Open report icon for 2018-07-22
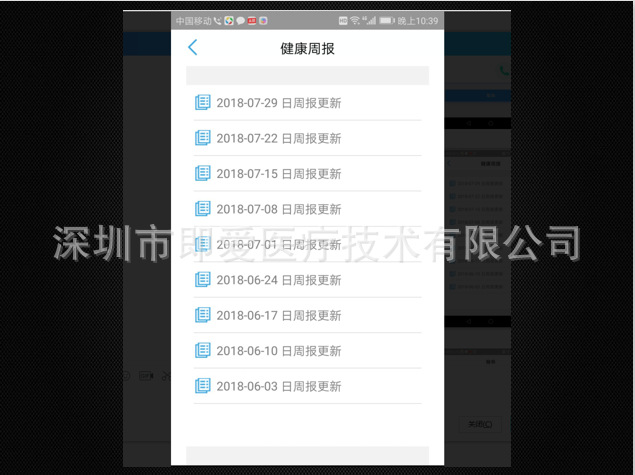This screenshot has height=475, width=635. tap(202, 138)
